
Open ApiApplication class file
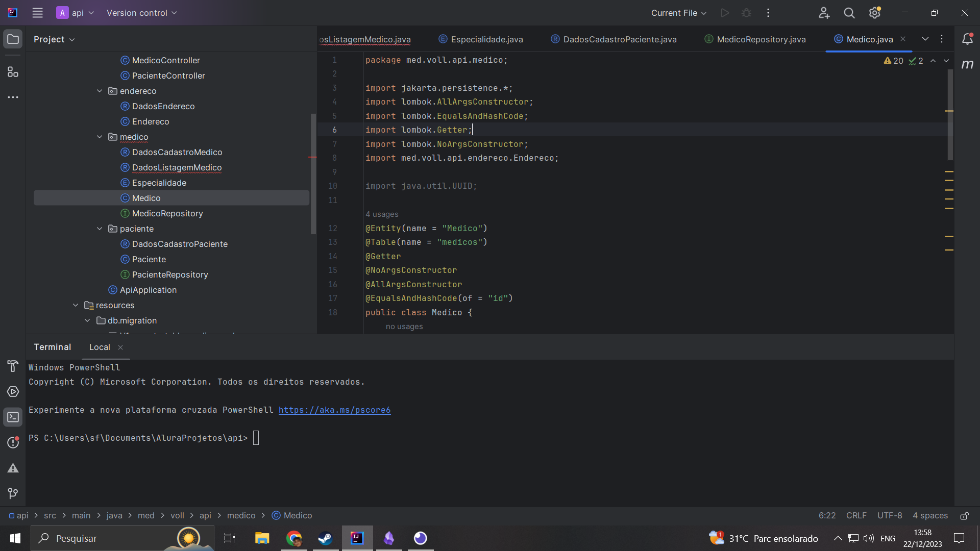pos(148,290)
